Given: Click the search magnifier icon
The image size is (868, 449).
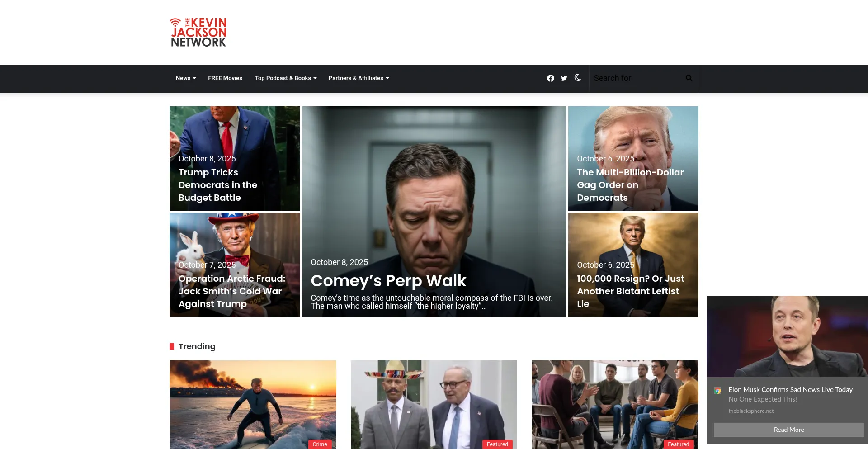Looking at the screenshot, I should coord(689,78).
